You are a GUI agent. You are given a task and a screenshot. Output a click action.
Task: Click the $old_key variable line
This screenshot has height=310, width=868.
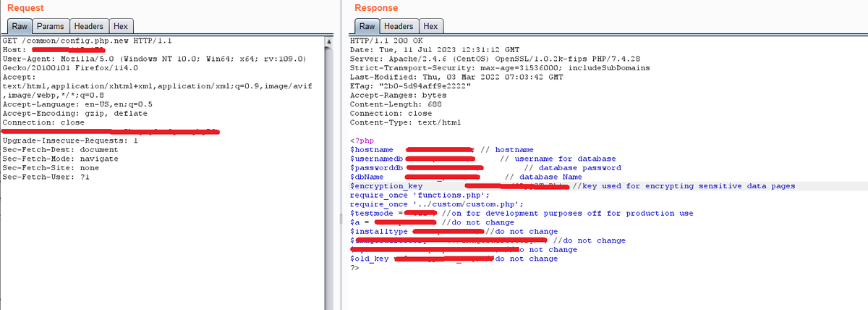pos(454,259)
